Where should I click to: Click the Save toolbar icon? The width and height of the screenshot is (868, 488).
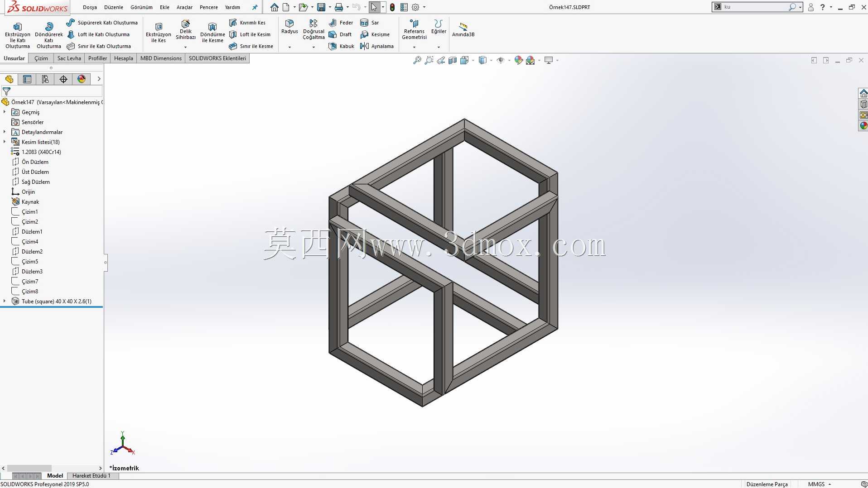(321, 7)
